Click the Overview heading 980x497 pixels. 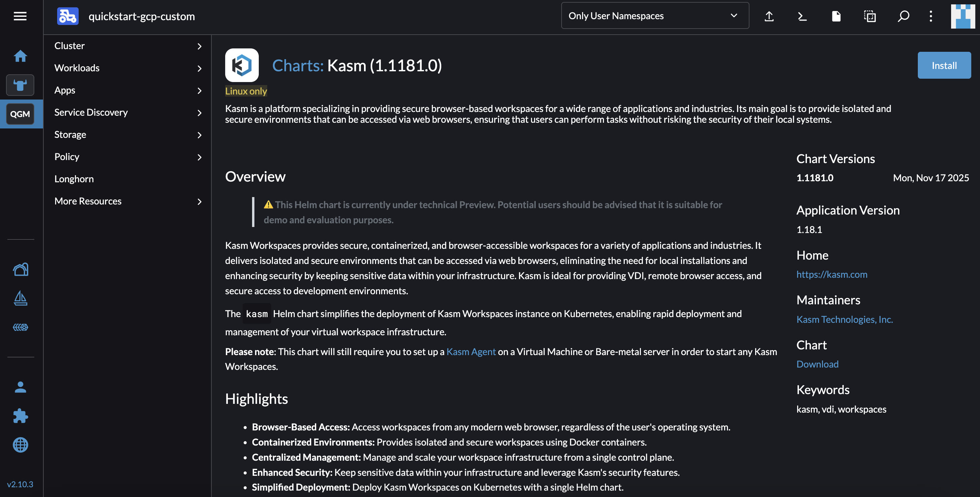tap(255, 177)
